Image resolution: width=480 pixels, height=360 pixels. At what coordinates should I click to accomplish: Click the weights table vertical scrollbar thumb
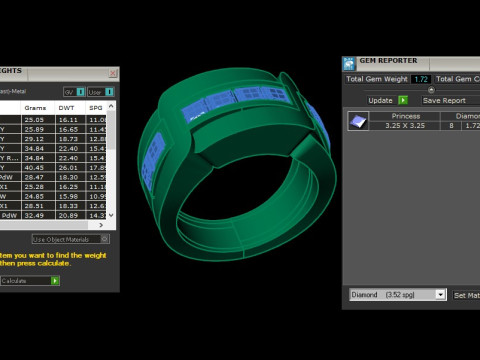click(111, 129)
